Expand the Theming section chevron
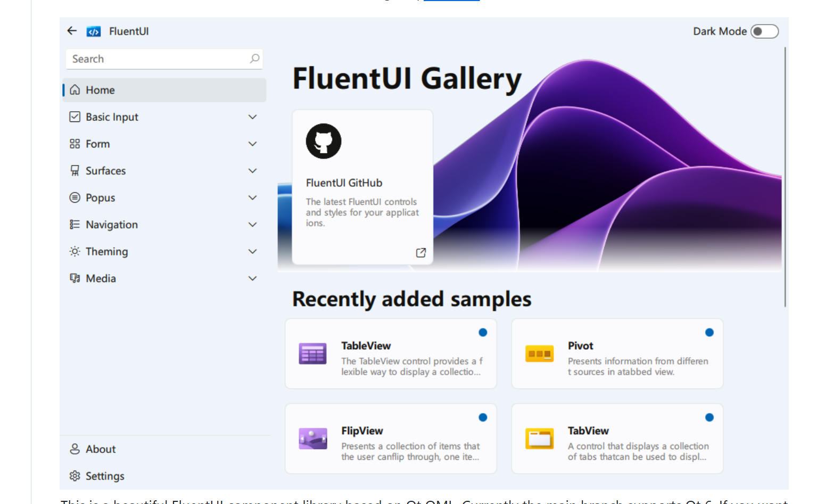This screenshot has height=504, width=817. pyautogui.click(x=253, y=251)
